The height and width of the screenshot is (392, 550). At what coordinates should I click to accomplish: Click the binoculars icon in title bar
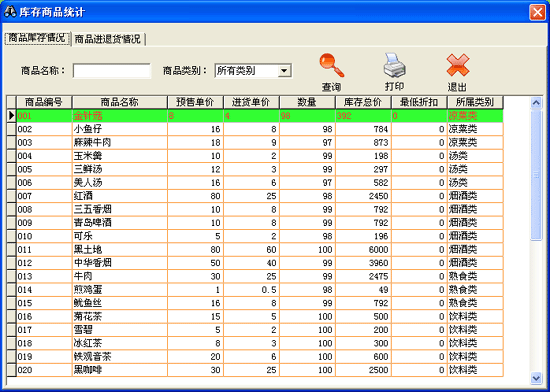coord(10,12)
